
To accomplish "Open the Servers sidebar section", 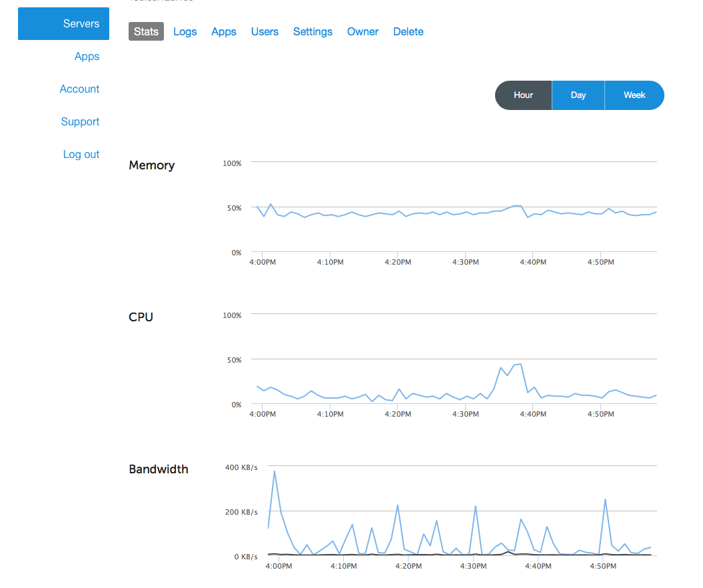I will [64, 23].
